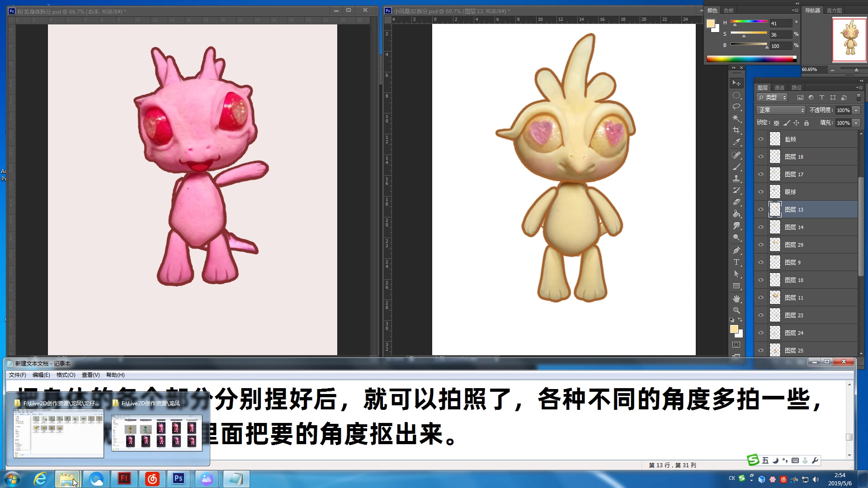Click the foreground color swatch in Color panel
868x488 pixels.
(x=711, y=23)
